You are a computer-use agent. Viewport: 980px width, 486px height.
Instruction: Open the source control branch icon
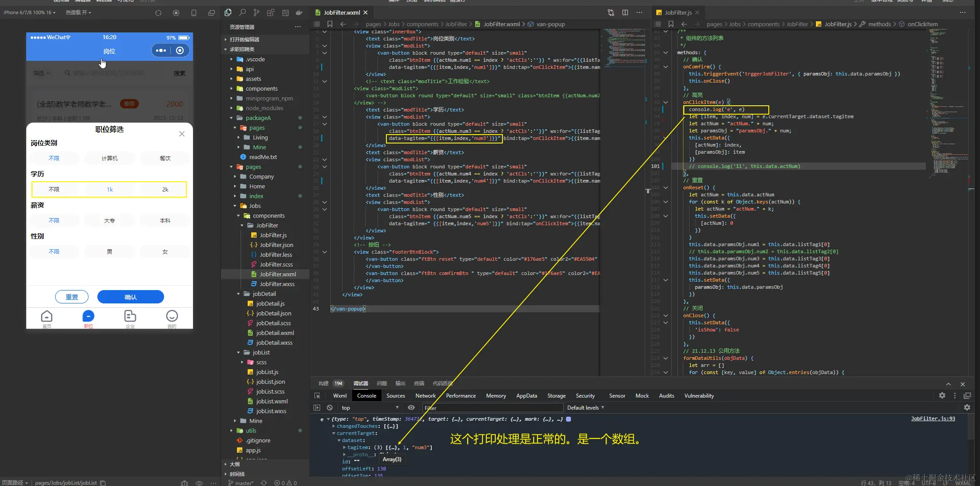click(257, 12)
